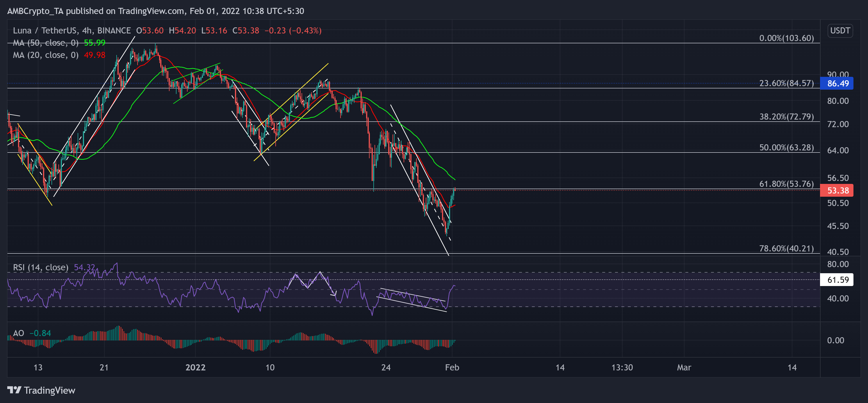
Task: Click the 50.00%(63.28) Fibonacci level label
Action: [787, 147]
